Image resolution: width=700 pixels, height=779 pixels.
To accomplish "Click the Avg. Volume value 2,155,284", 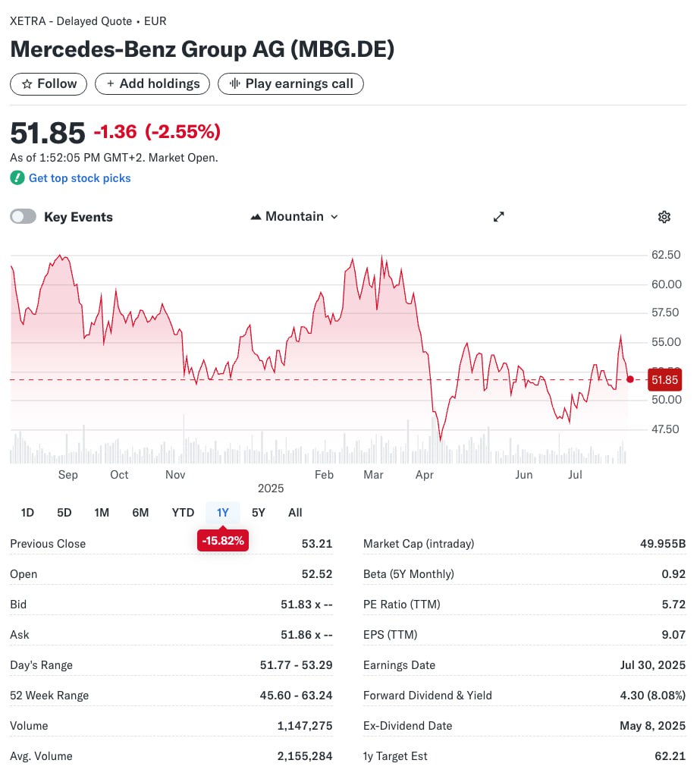I will [x=305, y=755].
